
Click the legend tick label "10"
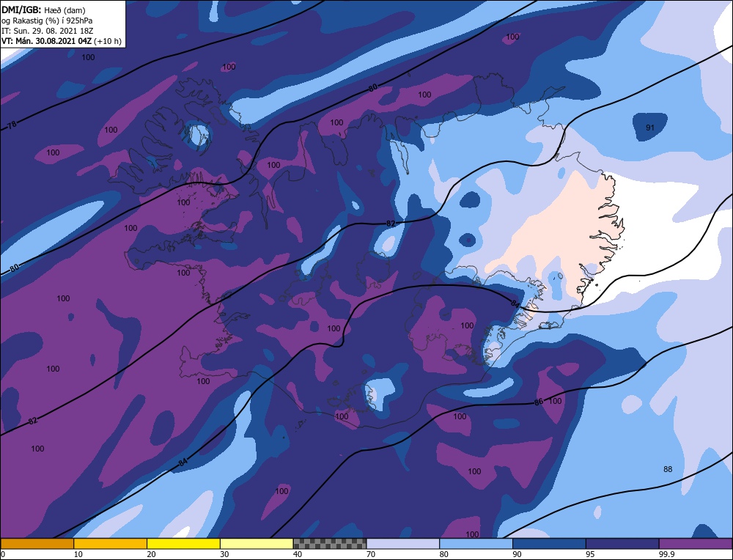tap(78, 554)
